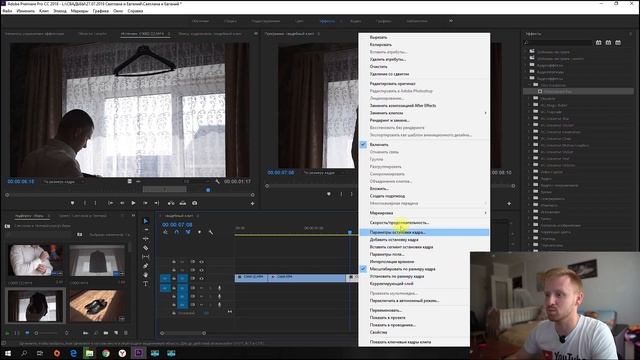Open File Explorer from the taskbar
This screenshot has width=640, height=360.
89,353
